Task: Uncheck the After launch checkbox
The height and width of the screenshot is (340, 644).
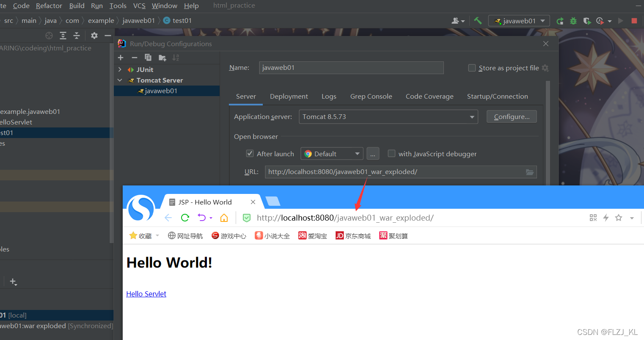Action: click(250, 154)
